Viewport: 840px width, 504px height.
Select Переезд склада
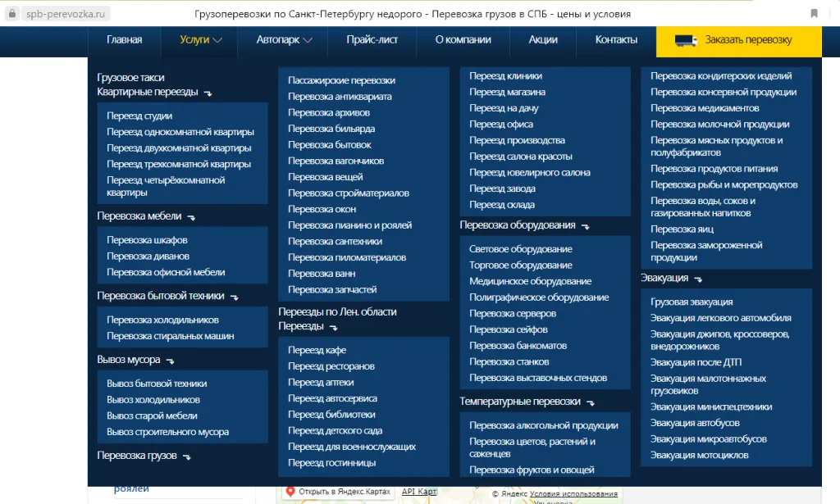coord(501,204)
